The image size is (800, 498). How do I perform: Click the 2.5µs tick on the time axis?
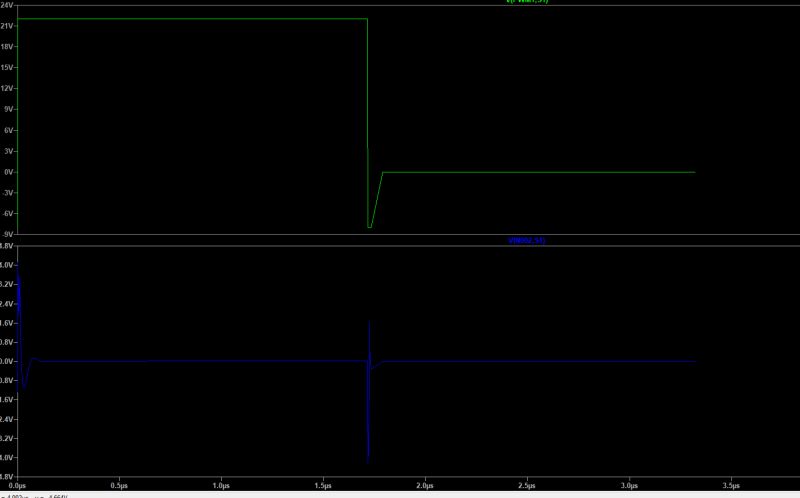pyautogui.click(x=527, y=486)
